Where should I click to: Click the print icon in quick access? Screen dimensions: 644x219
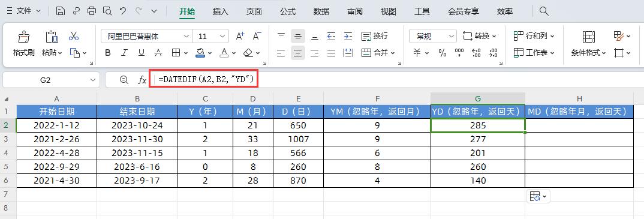[x=92, y=11]
